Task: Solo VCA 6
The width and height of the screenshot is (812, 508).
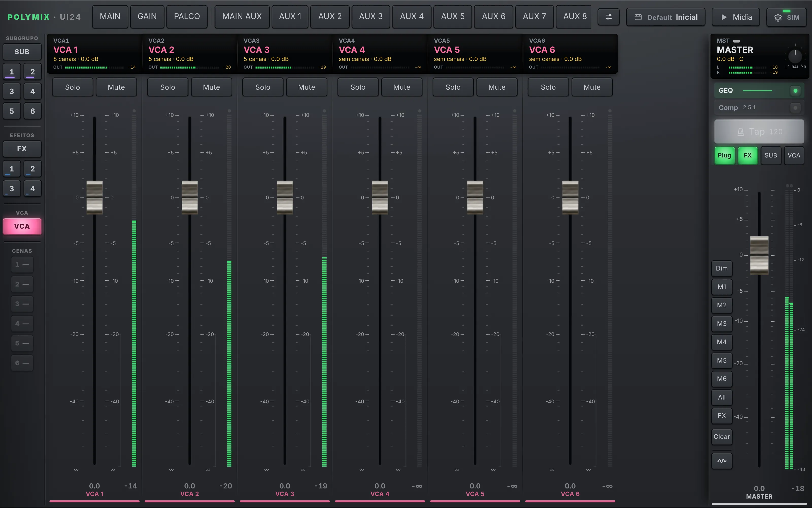Action: [x=548, y=87]
